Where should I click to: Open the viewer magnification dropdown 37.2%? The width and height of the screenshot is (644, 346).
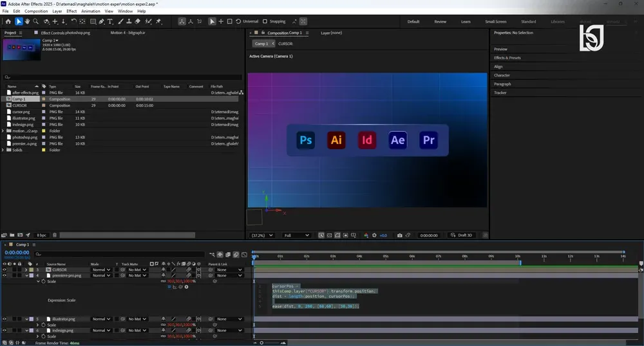click(x=262, y=235)
